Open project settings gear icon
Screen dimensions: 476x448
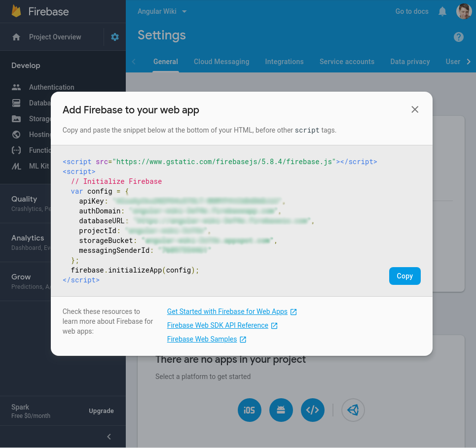[x=115, y=37]
